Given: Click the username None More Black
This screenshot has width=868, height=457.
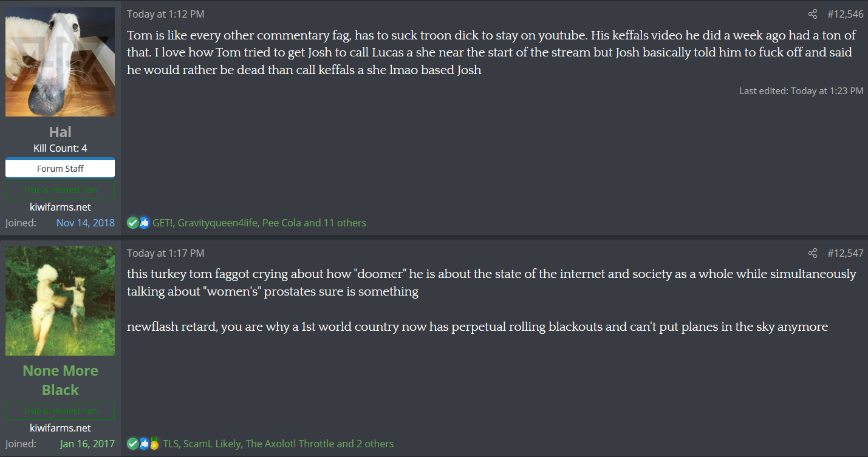Looking at the screenshot, I should click(60, 380).
